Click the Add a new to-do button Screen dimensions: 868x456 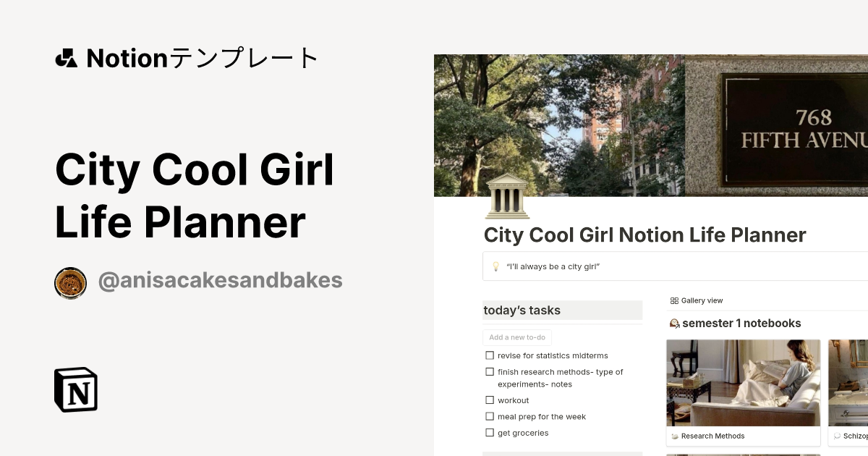[x=516, y=337]
